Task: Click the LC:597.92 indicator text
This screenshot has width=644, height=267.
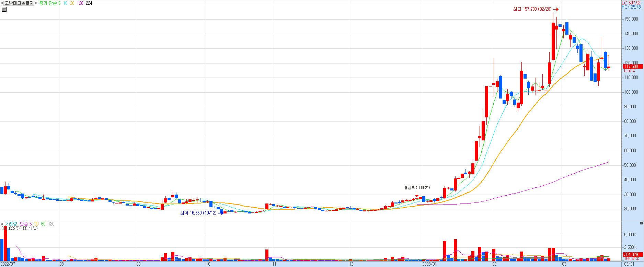Action: coord(631,3)
